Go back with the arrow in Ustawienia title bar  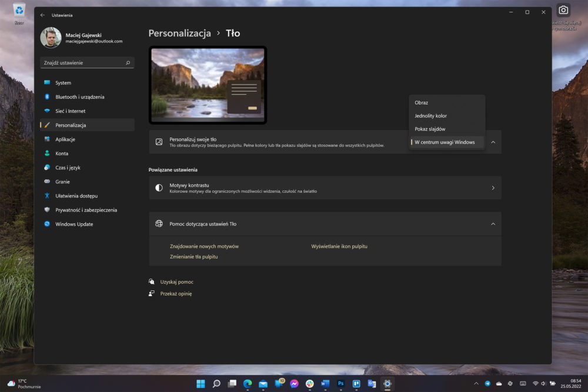coord(42,15)
